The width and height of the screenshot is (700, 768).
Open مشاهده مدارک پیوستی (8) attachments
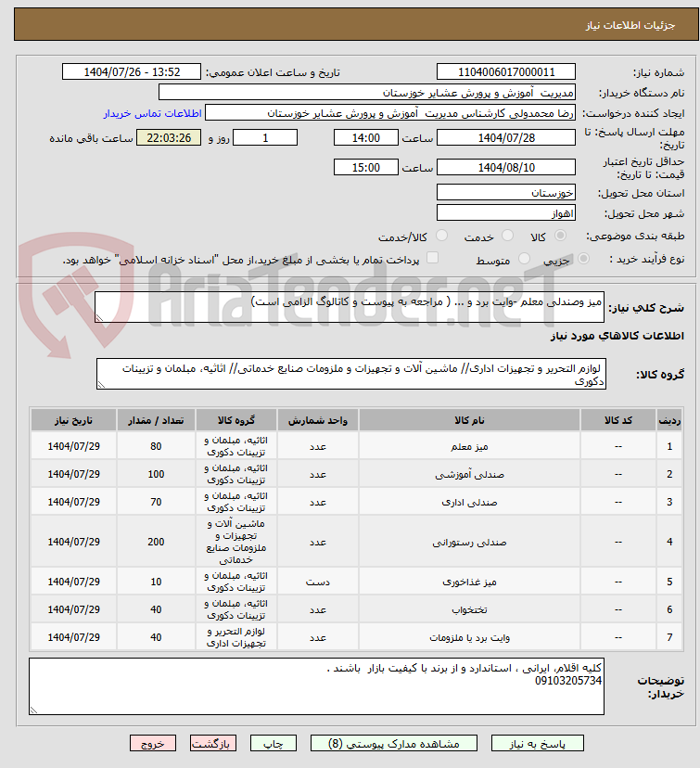[x=393, y=744]
